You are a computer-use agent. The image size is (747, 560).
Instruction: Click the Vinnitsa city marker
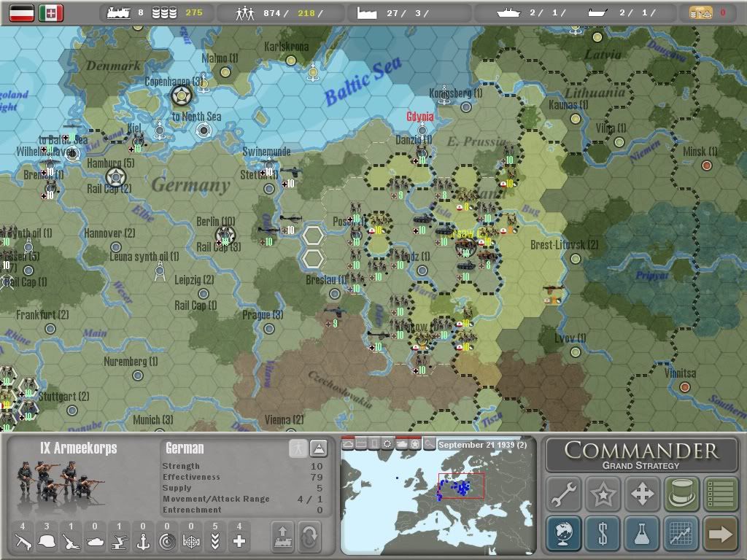click(x=684, y=386)
